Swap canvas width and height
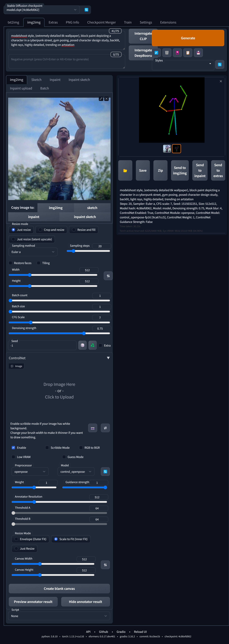 (105, 565)
